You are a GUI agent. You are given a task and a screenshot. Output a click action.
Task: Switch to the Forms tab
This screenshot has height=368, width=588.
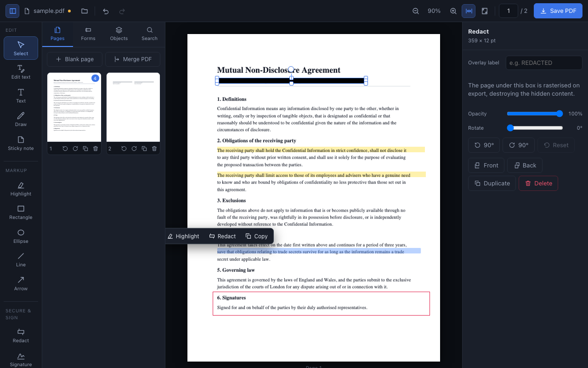[x=88, y=34]
